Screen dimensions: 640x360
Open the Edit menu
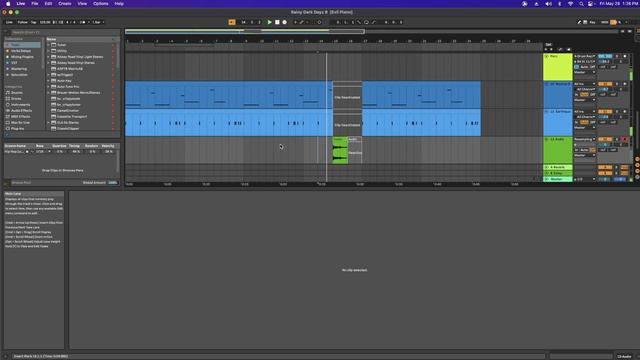coord(48,4)
